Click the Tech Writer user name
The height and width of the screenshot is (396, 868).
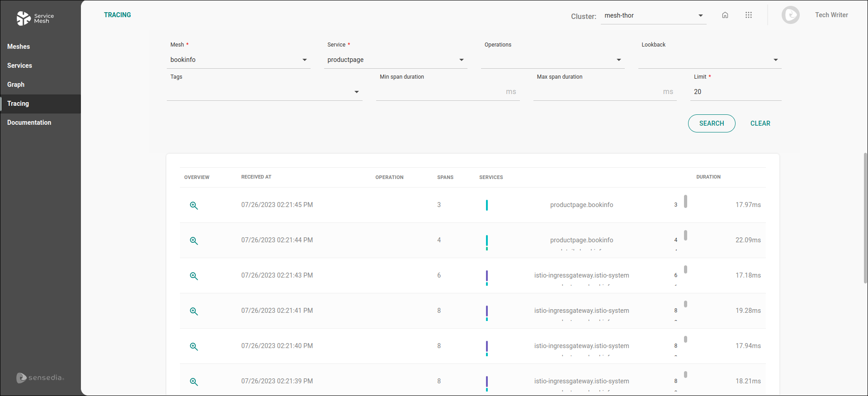[831, 15]
